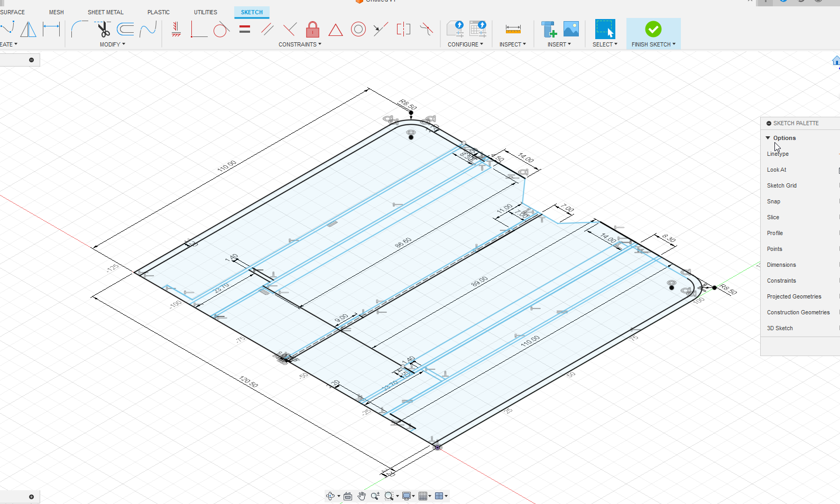Screen dimensions: 840x504
Task: Click the Orbit navigation icon
Action: pyautogui.click(x=331, y=496)
